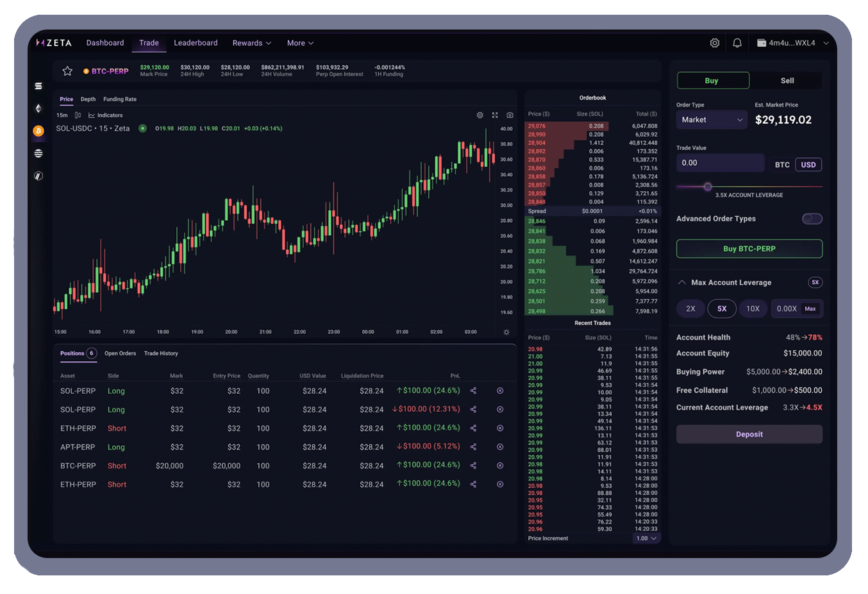The image size is (868, 594).
Task: Open the Price Increment dropdown
Action: pyautogui.click(x=646, y=538)
